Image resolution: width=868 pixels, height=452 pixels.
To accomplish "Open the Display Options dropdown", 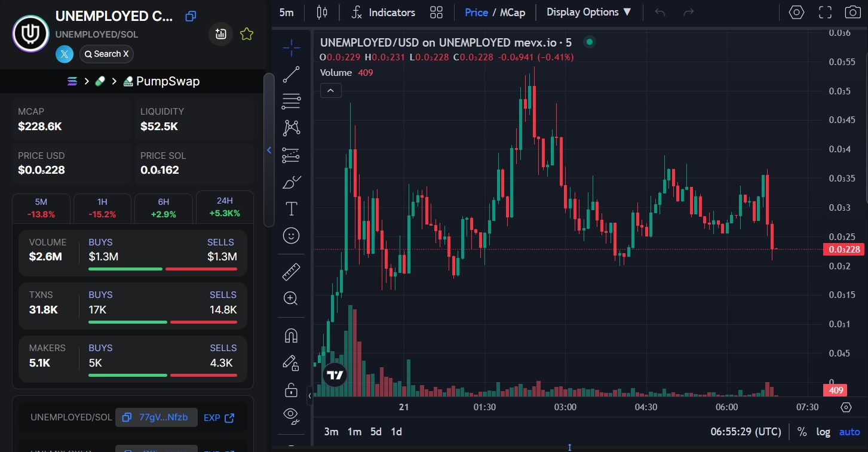I will point(588,12).
